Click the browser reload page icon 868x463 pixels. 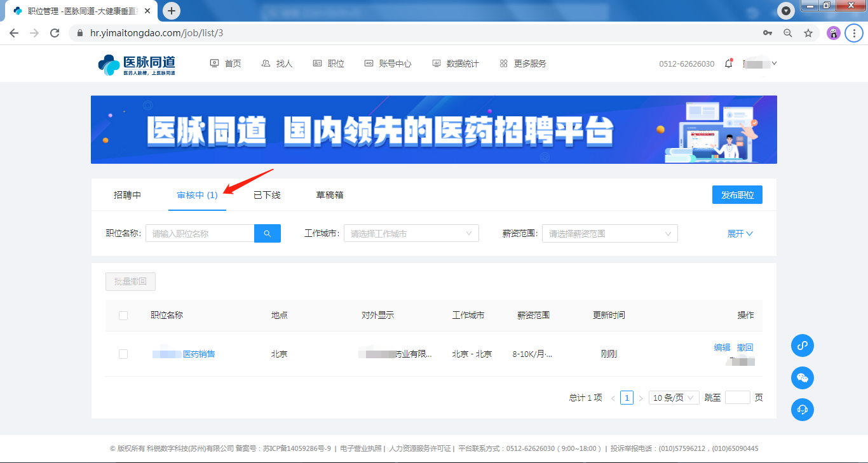click(55, 33)
